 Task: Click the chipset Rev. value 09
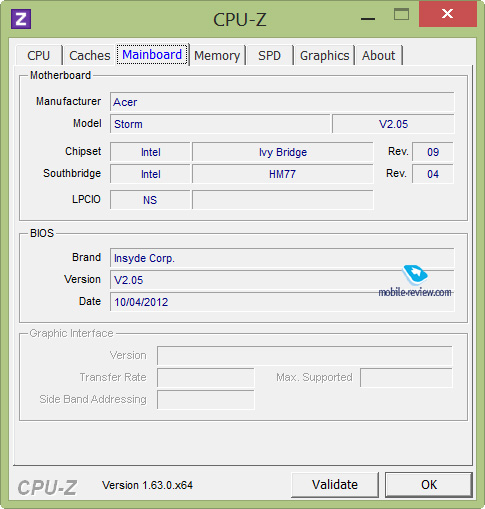coord(433,152)
